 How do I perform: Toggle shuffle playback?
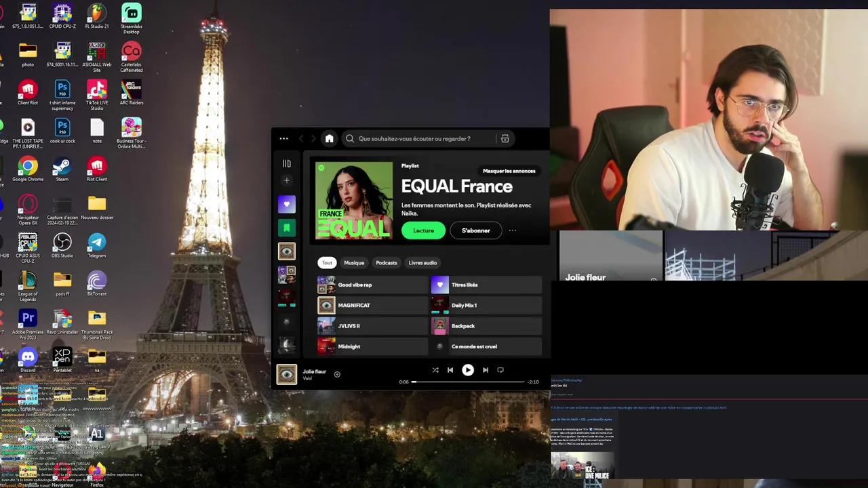point(435,370)
